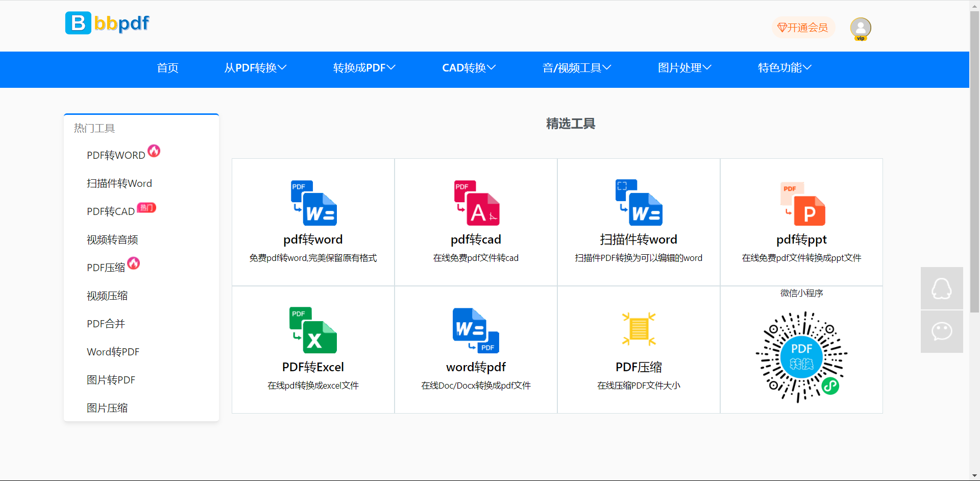Screen dimensions: 980x481
Task: Expand the 从PDF转换 dropdown menu
Action: pyautogui.click(x=255, y=68)
